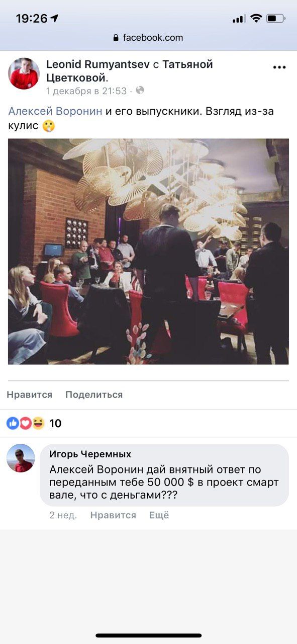
Task: Like the post with Нравится button
Action: click(x=30, y=394)
